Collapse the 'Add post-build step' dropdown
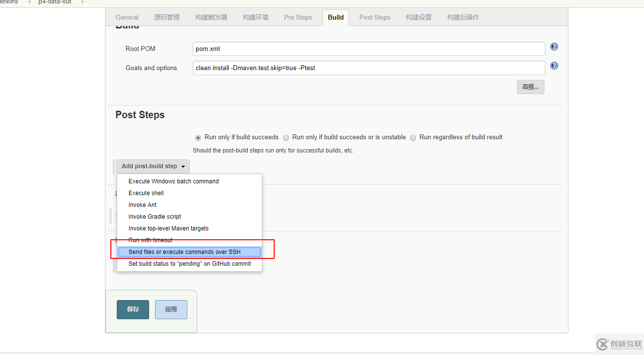The image size is (644, 355). point(153,166)
